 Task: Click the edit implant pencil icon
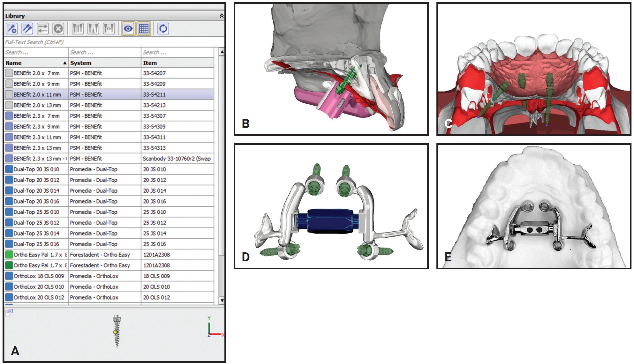[27, 29]
